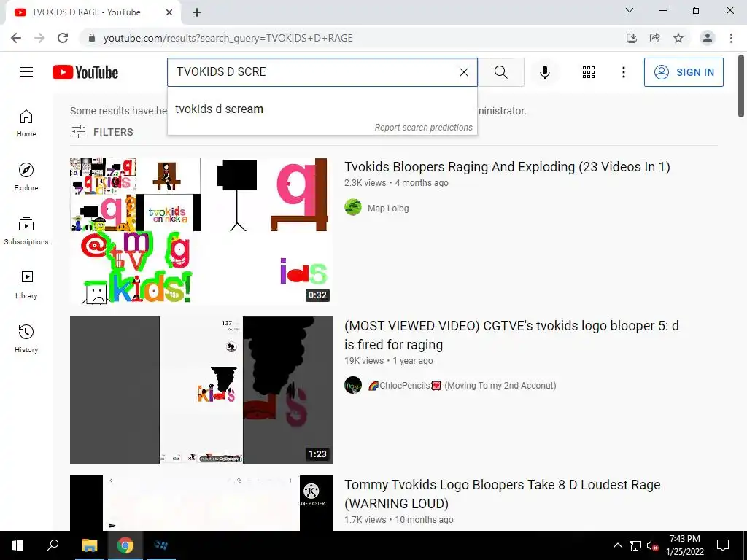Close the TVOKIDS D RAGE tab
Screen dimensions: 747x560
click(x=169, y=12)
